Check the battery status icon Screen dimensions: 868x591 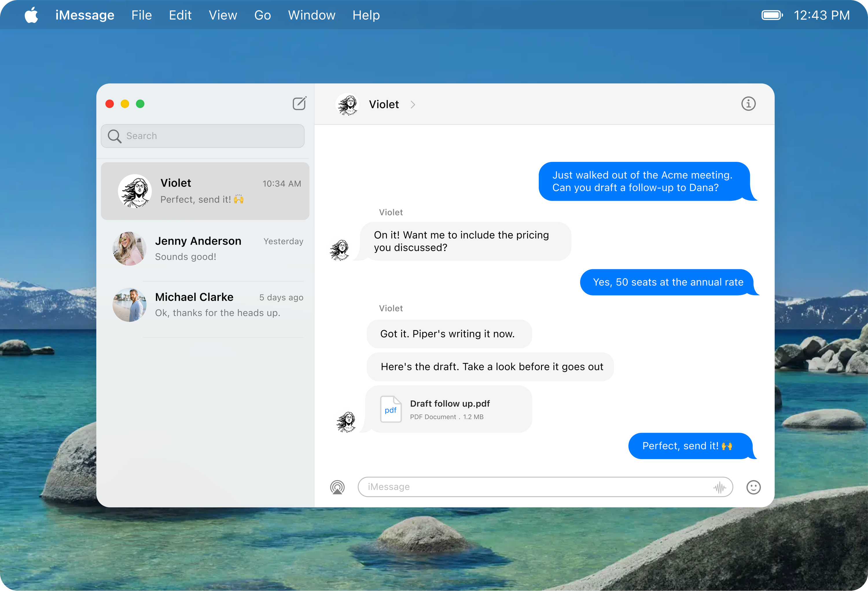coord(772,15)
